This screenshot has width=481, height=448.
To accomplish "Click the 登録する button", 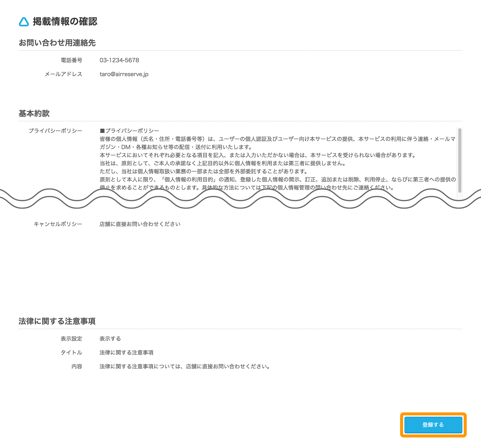I will click(x=433, y=425).
